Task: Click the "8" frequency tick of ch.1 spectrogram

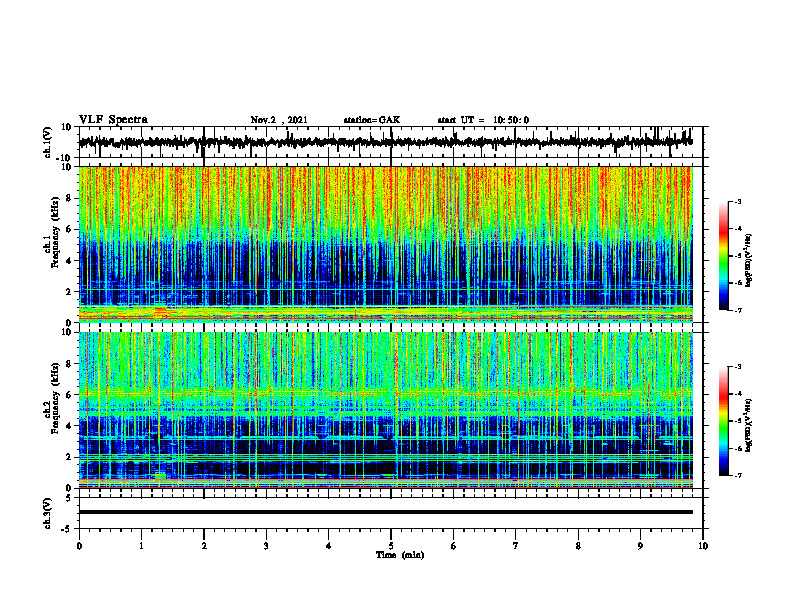Action: pos(70,198)
